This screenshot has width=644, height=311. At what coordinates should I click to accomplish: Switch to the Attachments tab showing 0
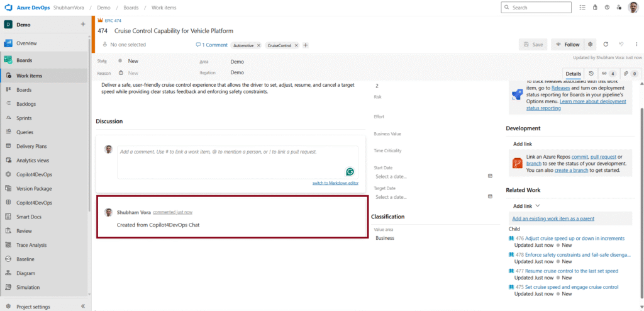630,74
